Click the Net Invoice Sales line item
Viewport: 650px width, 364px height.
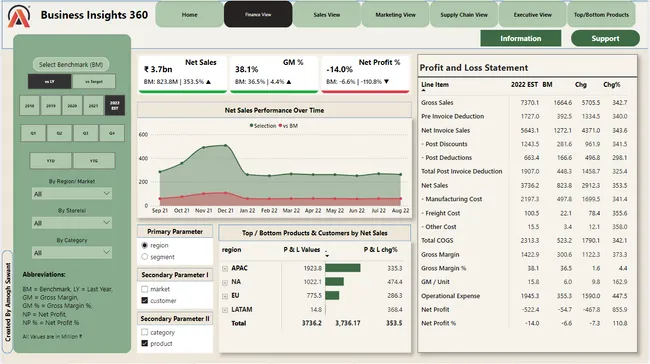(446, 130)
